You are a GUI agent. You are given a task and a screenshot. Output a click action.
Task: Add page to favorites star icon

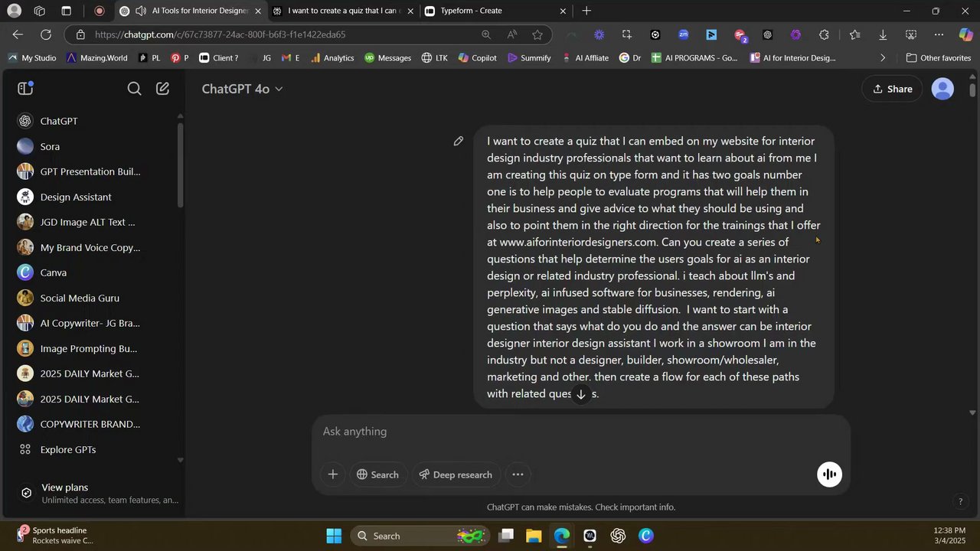click(x=537, y=34)
